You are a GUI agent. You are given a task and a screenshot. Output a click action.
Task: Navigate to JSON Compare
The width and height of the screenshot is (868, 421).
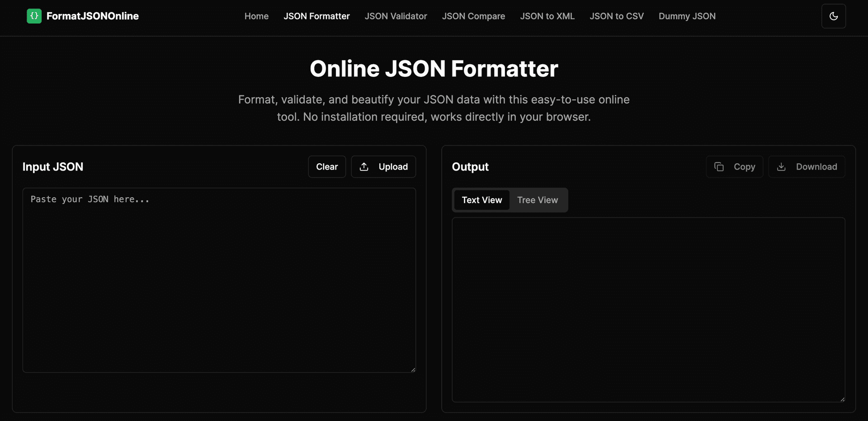click(473, 16)
